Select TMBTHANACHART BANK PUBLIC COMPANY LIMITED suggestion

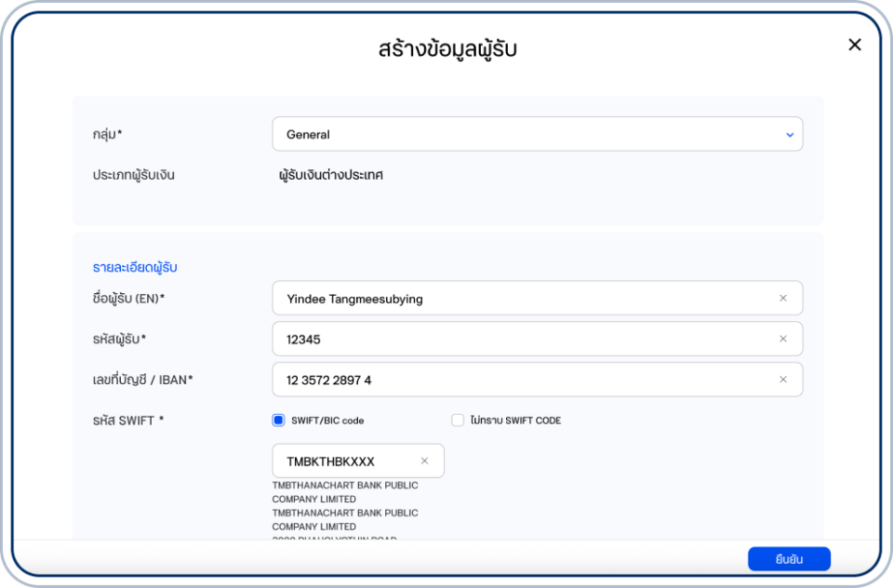345,491
